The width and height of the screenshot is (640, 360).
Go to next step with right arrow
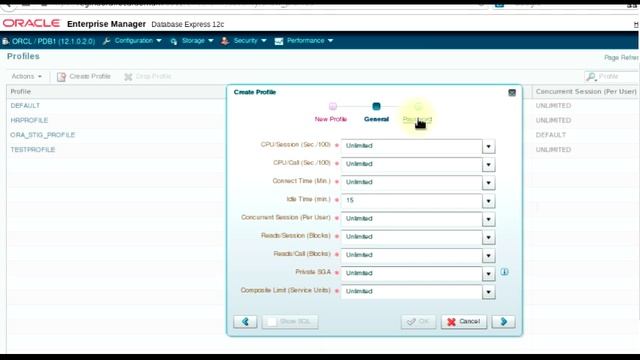[504, 322]
